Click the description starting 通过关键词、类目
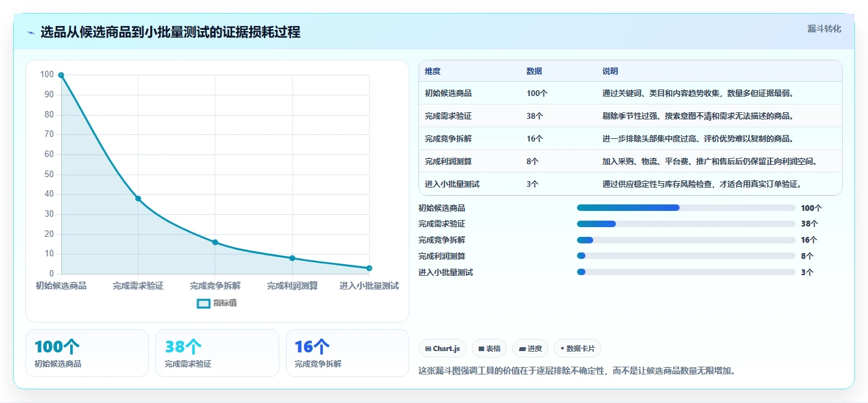868x403 pixels. coord(698,93)
